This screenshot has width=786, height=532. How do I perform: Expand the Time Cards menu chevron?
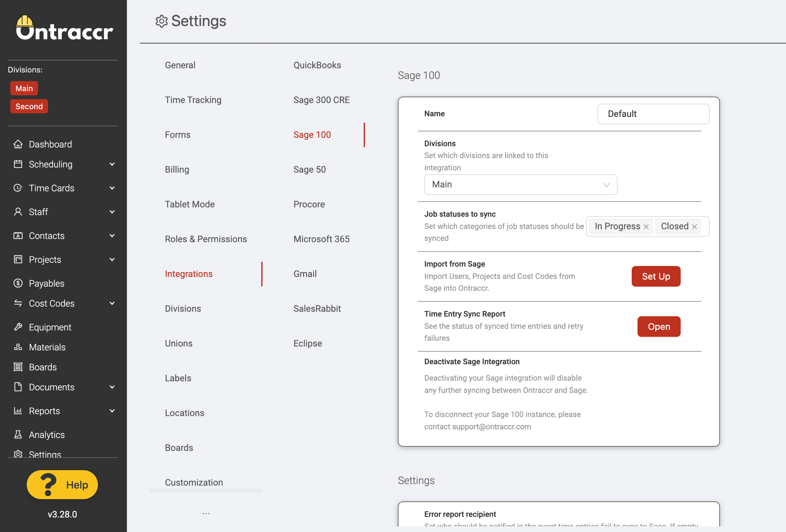click(112, 188)
